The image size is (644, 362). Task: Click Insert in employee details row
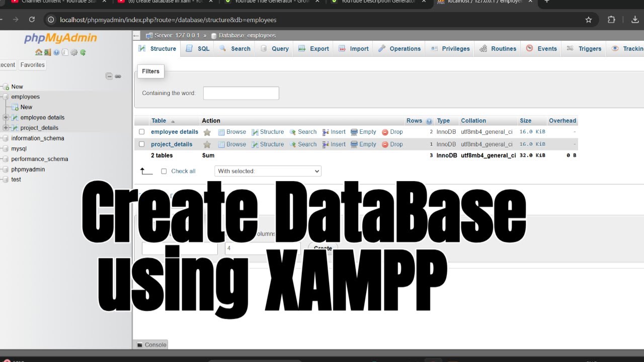[334, 132]
